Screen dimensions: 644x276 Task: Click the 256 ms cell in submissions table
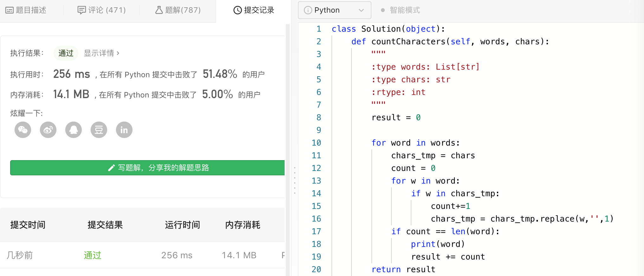click(x=177, y=255)
